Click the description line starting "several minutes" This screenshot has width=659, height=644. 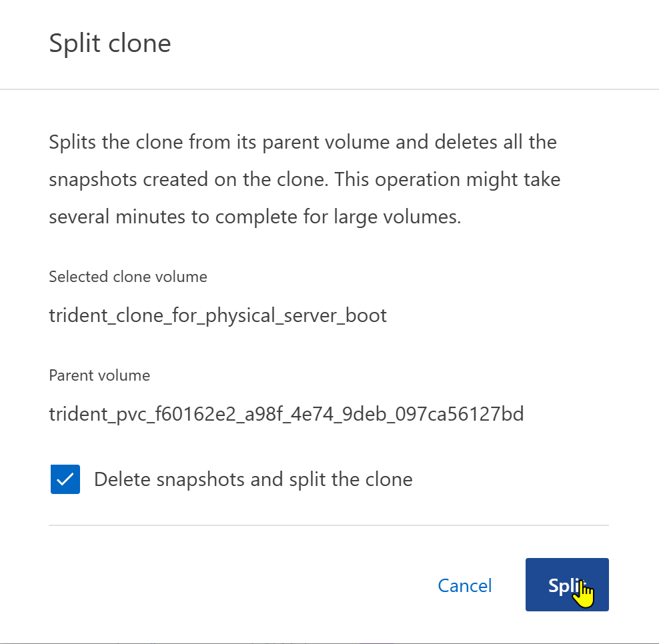click(255, 217)
